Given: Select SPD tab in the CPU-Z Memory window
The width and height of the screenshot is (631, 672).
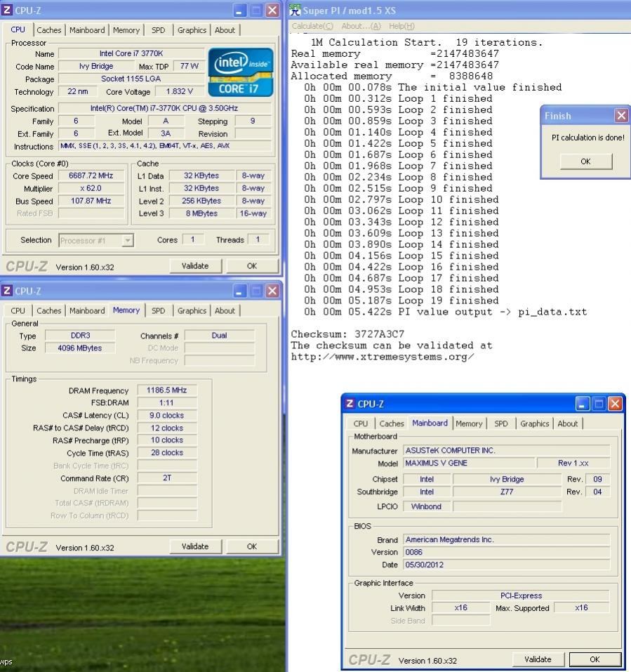Looking at the screenshot, I should coord(158,310).
